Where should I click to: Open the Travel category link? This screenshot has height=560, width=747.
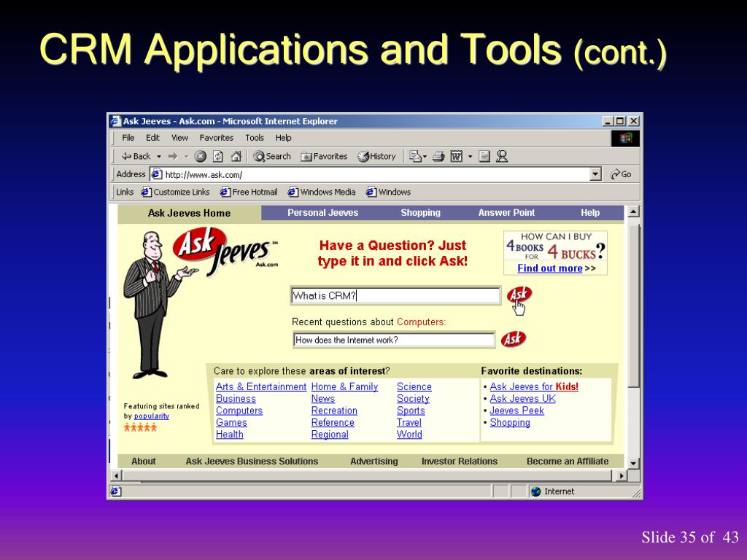[409, 422]
